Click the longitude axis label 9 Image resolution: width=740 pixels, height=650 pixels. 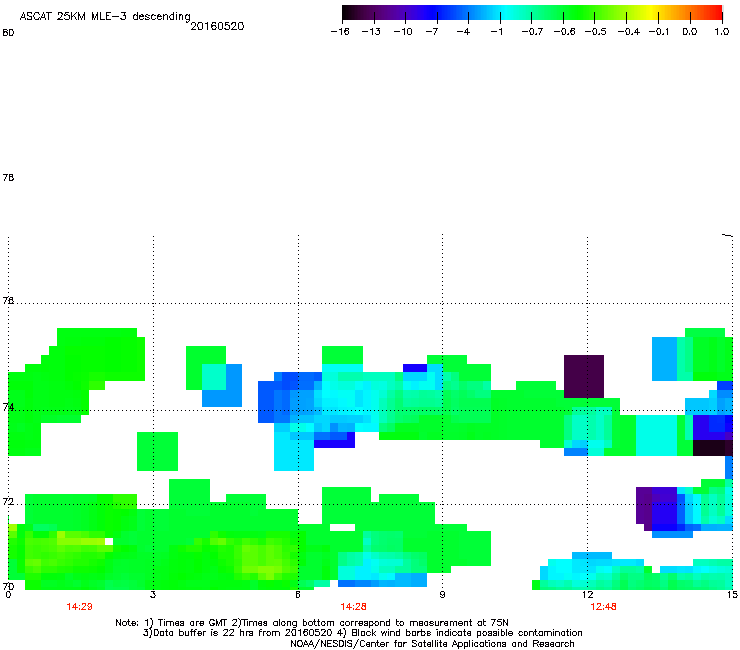442,594
